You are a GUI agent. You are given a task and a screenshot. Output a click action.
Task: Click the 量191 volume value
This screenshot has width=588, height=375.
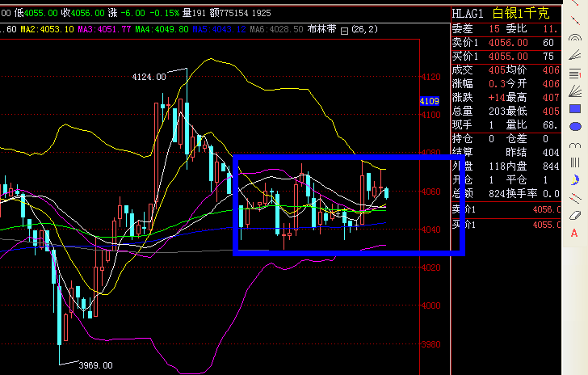pos(194,13)
